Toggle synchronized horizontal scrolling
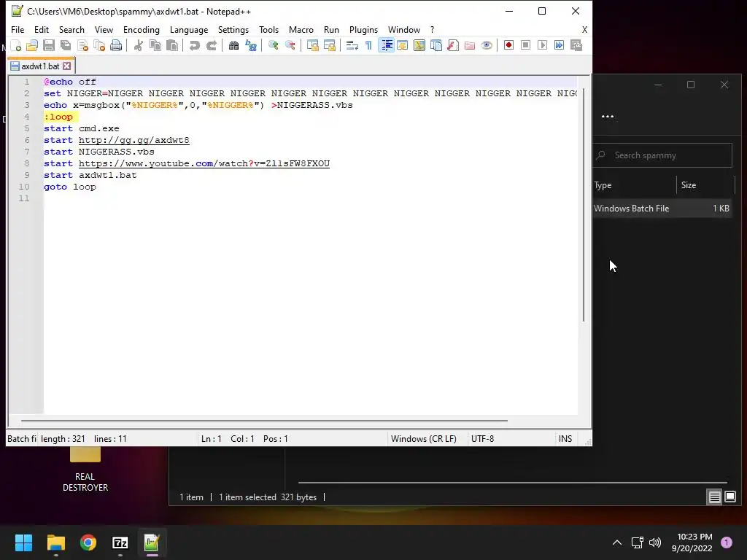 tap(329, 45)
